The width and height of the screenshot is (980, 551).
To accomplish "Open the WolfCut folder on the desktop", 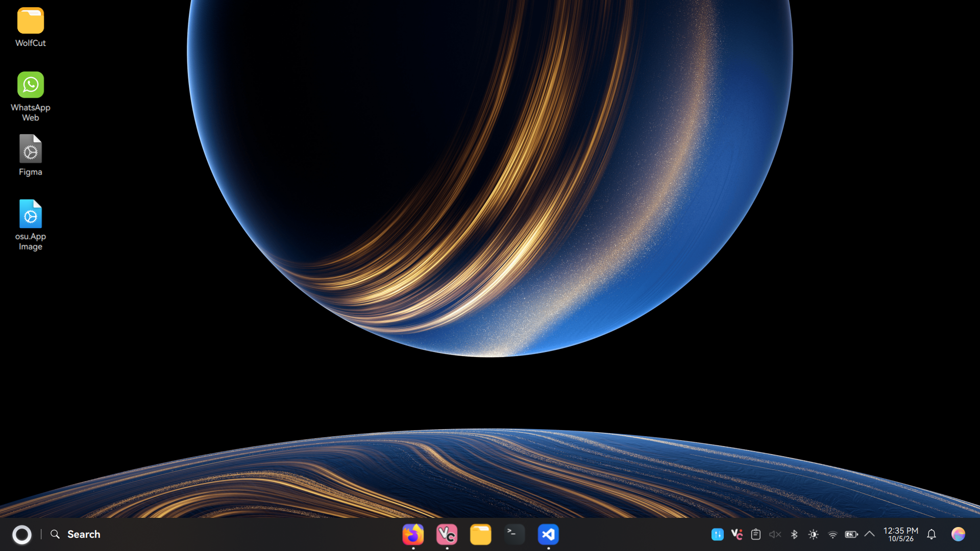I will tap(31, 28).
